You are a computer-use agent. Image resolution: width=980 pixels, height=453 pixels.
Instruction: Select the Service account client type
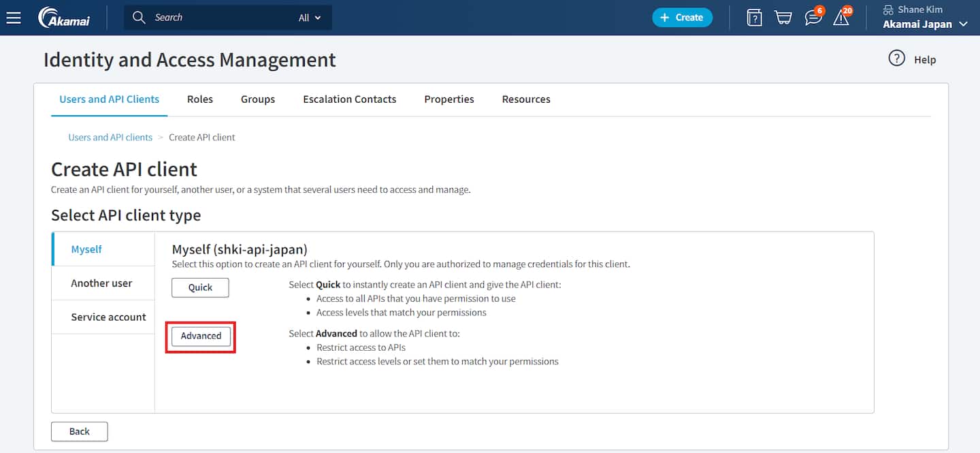click(108, 317)
